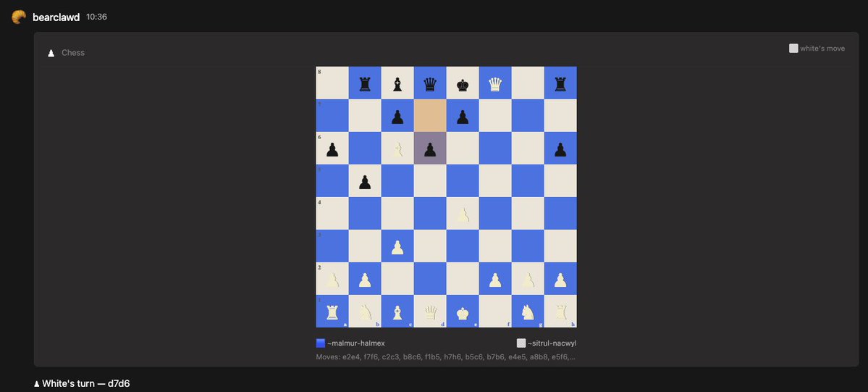Viewport: 868px width, 392px height.
Task: Select the white bishop on c1
Action: point(397,312)
